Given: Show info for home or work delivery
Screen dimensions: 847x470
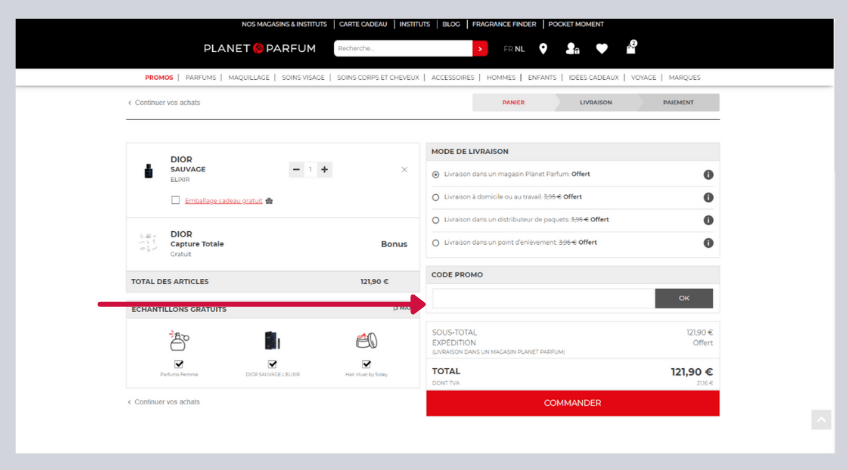Looking at the screenshot, I should (708, 197).
